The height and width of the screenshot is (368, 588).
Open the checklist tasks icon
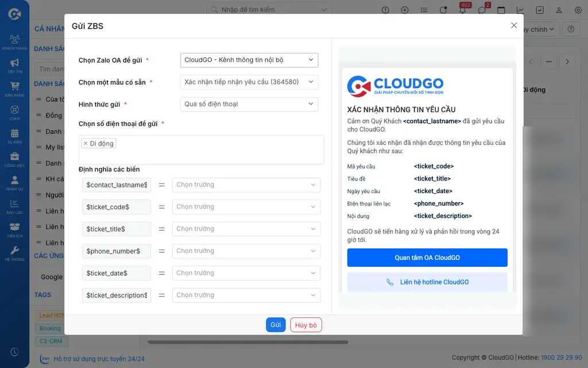pyautogui.click(x=540, y=10)
